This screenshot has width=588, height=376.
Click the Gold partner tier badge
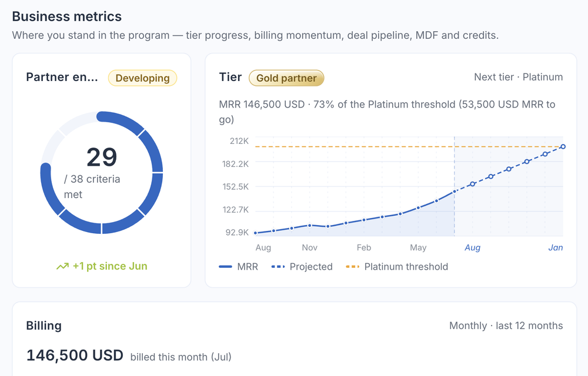click(x=286, y=78)
